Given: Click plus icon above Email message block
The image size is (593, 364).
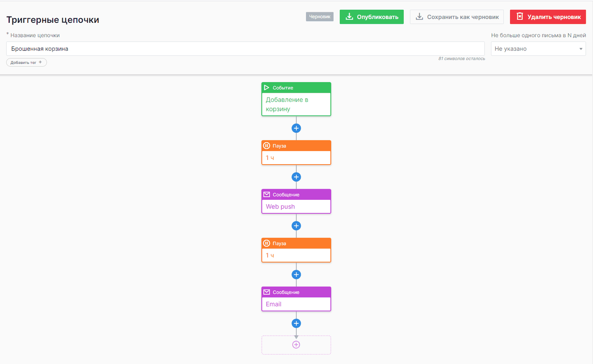Looking at the screenshot, I should click(x=296, y=275).
